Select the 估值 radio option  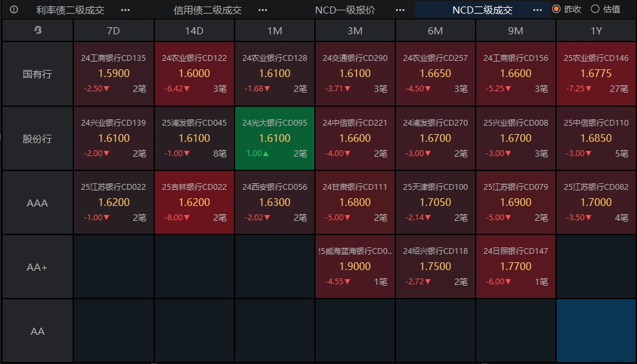[x=606, y=9]
